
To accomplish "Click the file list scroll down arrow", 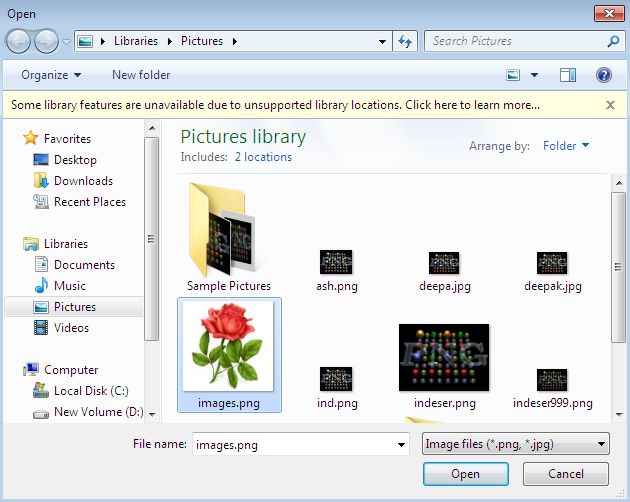I will tap(618, 414).
